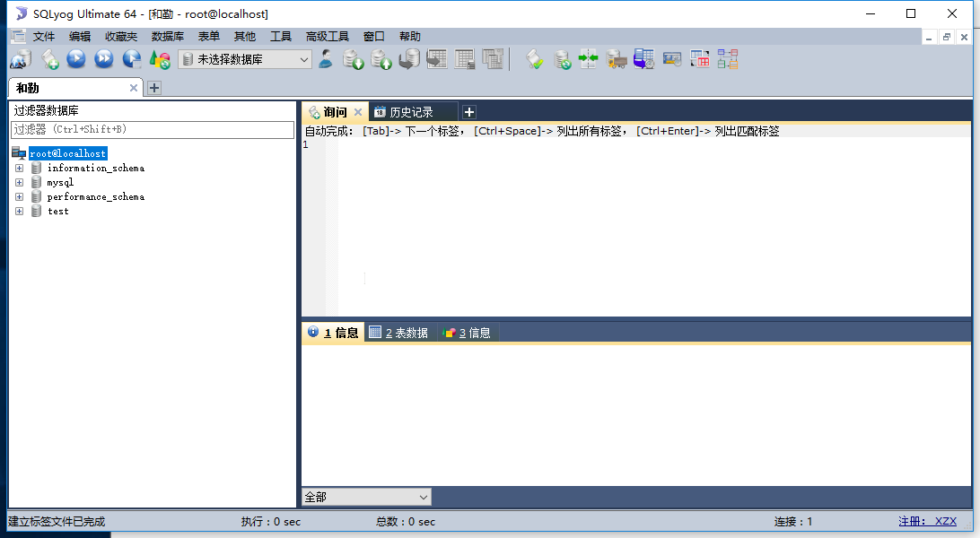Open the 数据库 menu
The width and height of the screenshot is (980, 538).
tap(168, 36)
